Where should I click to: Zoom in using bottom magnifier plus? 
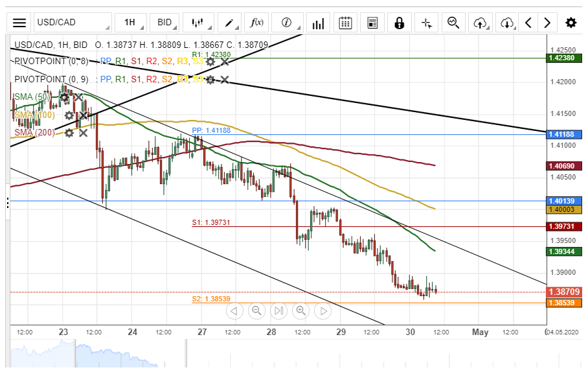pos(300,311)
